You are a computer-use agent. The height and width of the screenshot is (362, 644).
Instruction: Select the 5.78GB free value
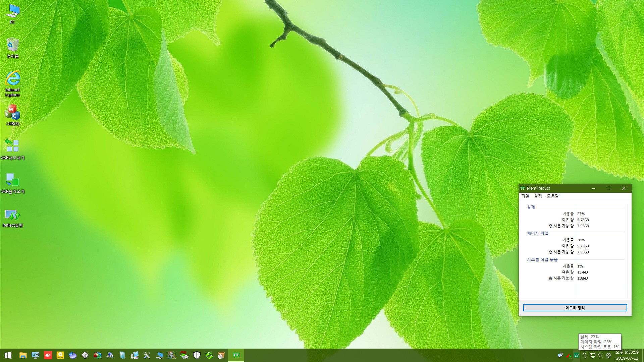pyautogui.click(x=583, y=220)
